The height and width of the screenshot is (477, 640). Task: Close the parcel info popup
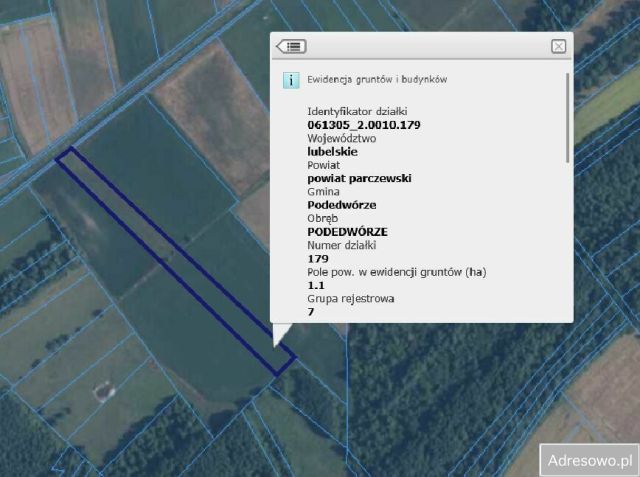pos(558,47)
